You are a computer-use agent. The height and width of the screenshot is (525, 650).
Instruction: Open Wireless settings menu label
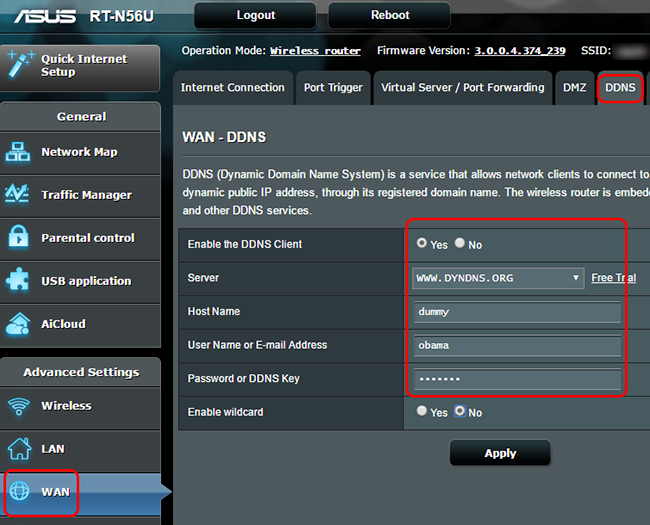click(66, 406)
